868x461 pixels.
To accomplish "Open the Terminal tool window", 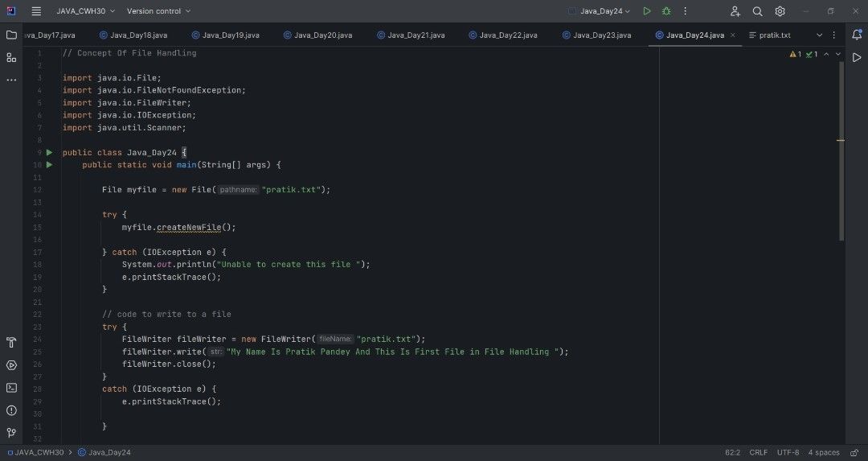I will [11, 388].
